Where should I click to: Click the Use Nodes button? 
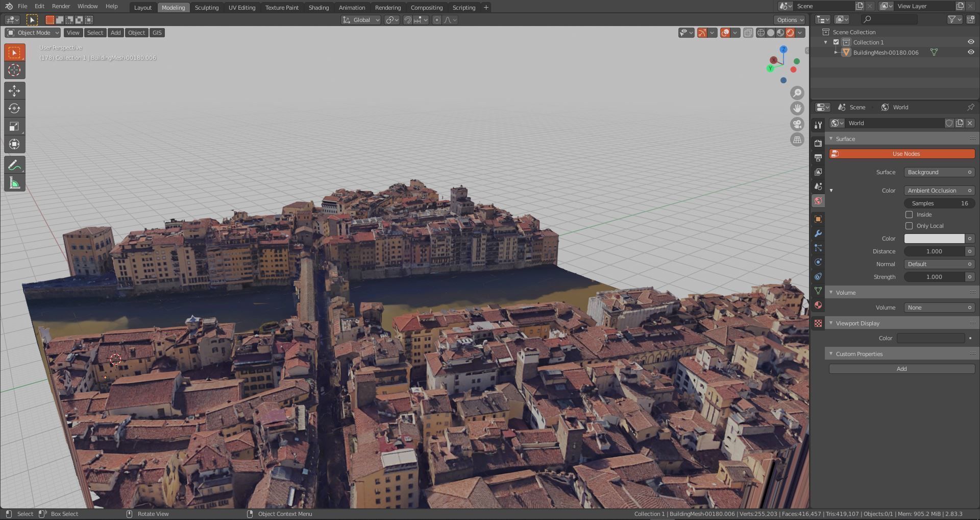(902, 154)
